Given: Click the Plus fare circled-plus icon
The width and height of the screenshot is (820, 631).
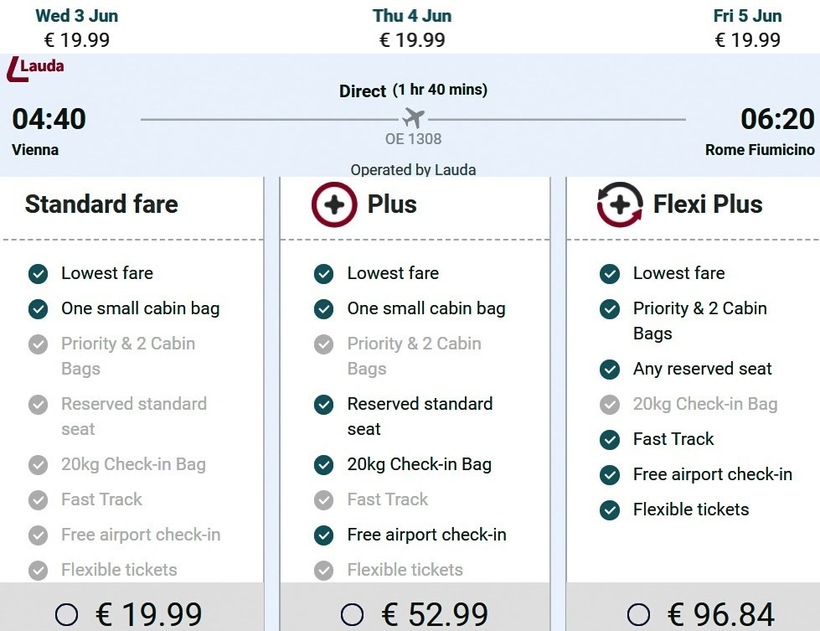Looking at the screenshot, I should point(333,205).
